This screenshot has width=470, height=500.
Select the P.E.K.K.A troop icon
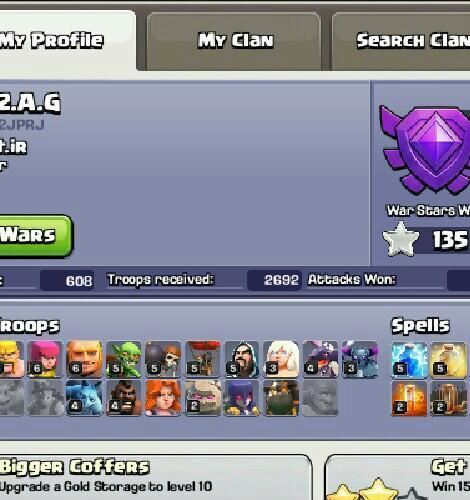[x=360, y=359]
